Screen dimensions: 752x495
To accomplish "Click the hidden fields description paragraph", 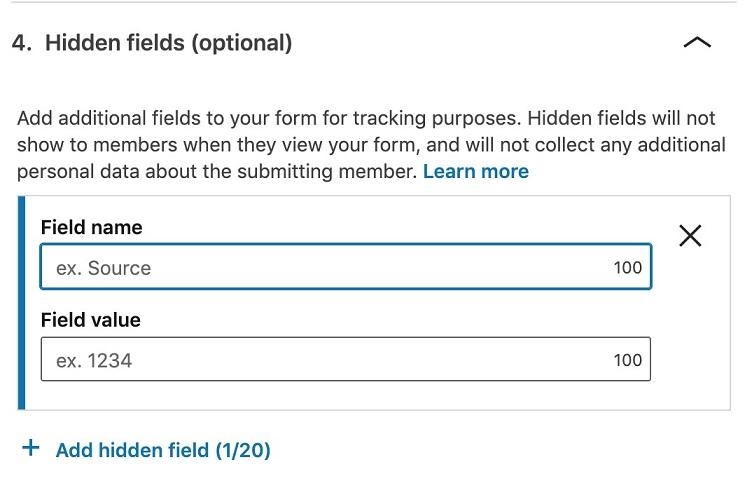I will pos(370,145).
